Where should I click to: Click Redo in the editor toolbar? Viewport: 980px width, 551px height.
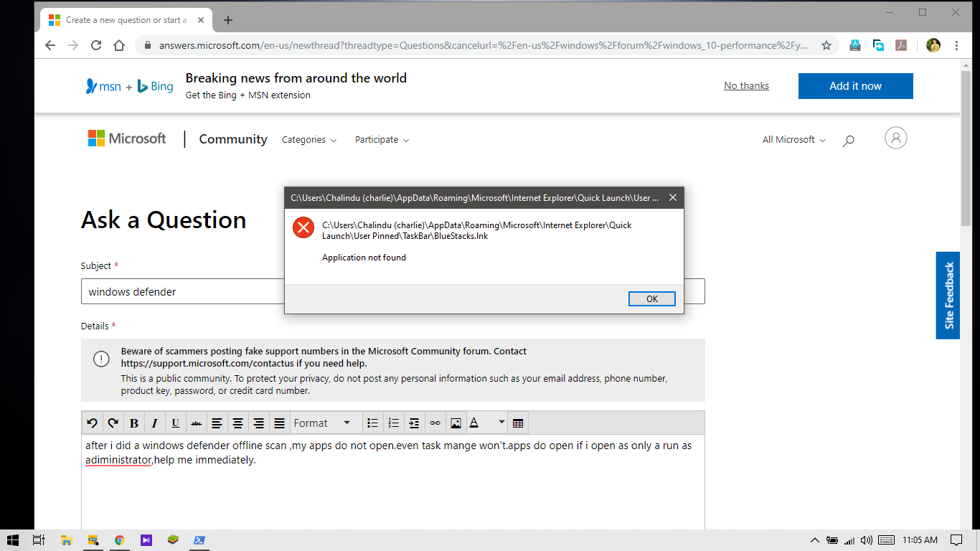113,423
